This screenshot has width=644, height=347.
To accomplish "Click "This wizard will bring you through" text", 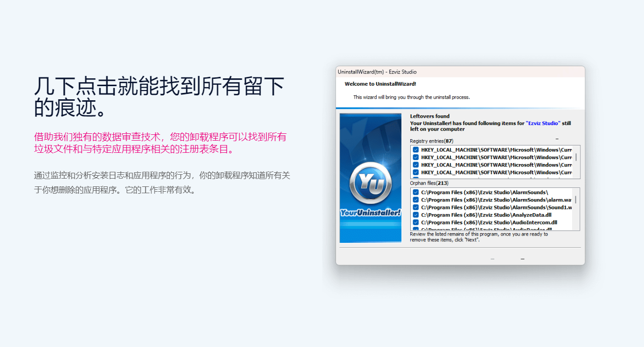I will 411,97.
